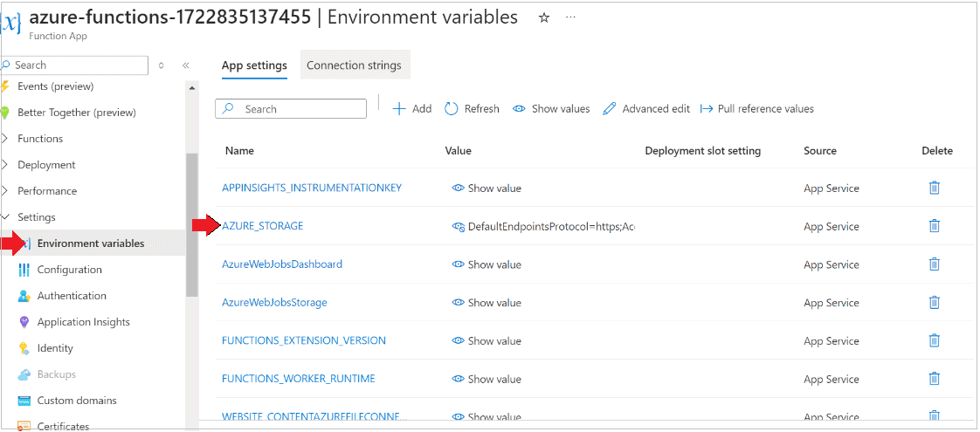Favorite this page with the star icon

[x=544, y=17]
